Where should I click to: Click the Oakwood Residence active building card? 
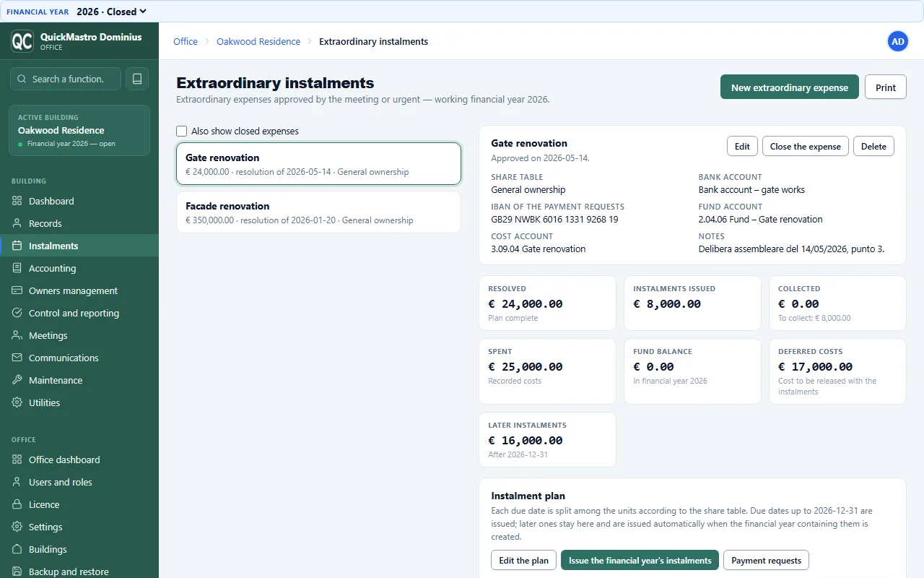click(x=79, y=131)
